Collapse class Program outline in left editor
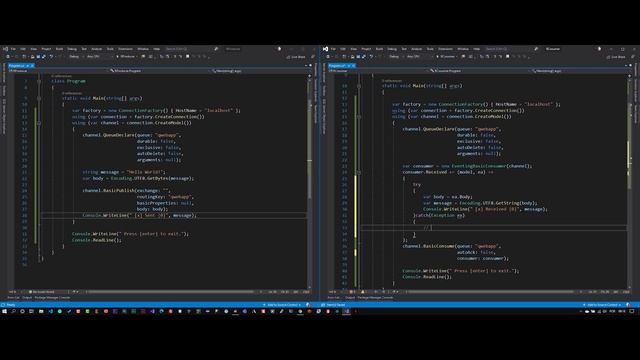This screenshot has width=640, height=360. 39,81
